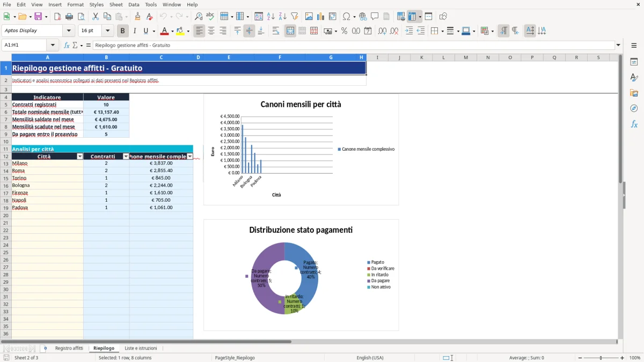Open the Data menu
The height and width of the screenshot is (362, 644).
(x=134, y=4)
